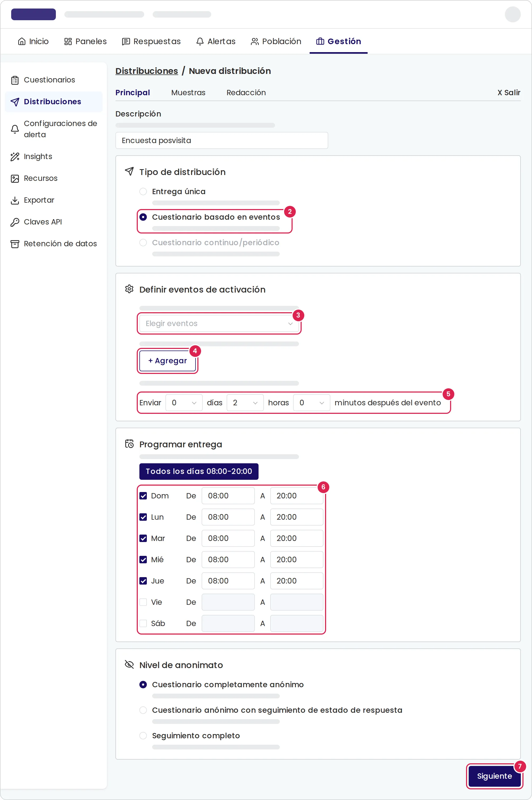Click the Siguiente button
The width and height of the screenshot is (532, 800).
(x=494, y=776)
